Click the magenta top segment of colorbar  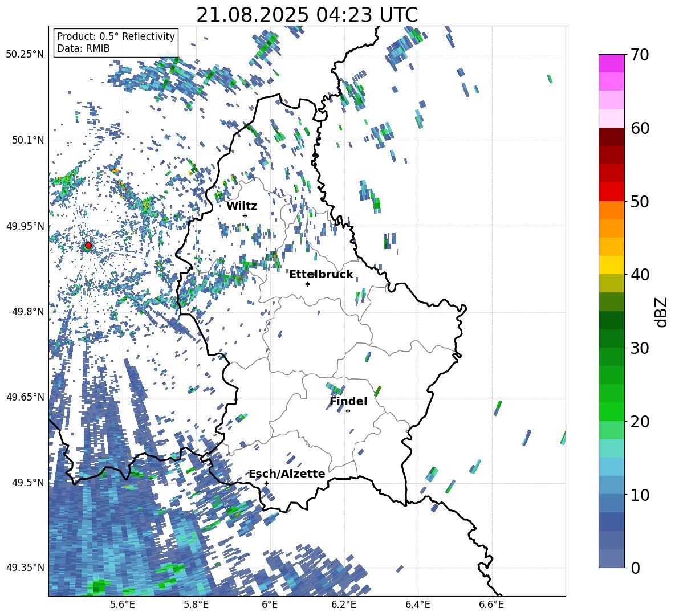[x=611, y=63]
